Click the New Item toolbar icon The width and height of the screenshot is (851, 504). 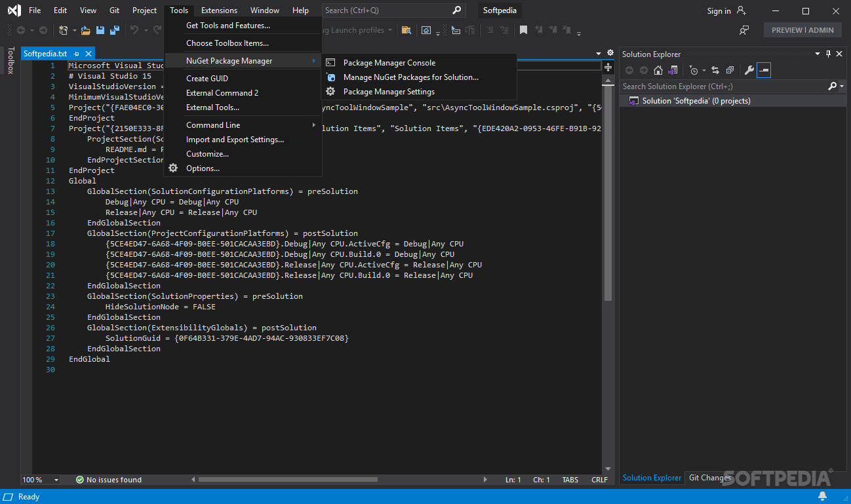point(63,30)
